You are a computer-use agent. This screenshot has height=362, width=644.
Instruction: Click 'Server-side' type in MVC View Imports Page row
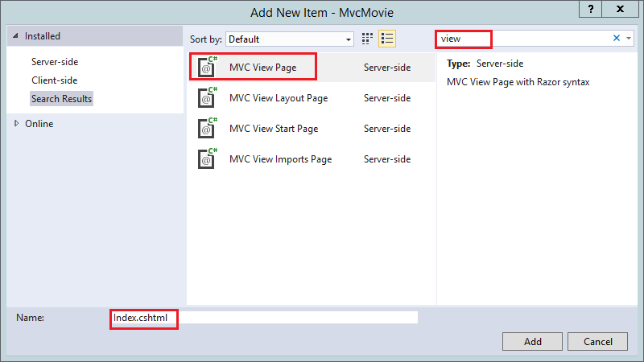[387, 159]
